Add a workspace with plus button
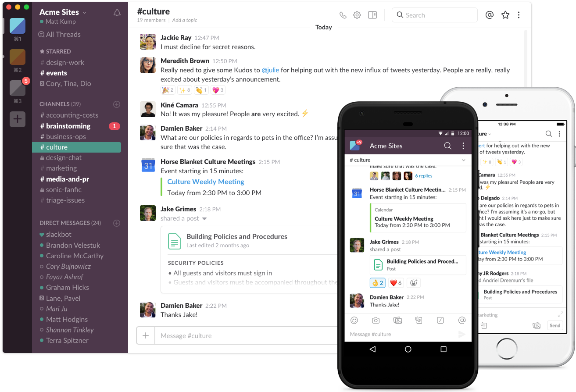 tap(18, 119)
